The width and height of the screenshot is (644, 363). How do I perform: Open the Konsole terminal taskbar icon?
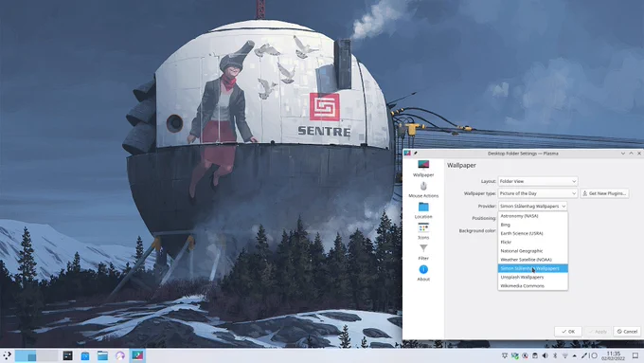68,355
